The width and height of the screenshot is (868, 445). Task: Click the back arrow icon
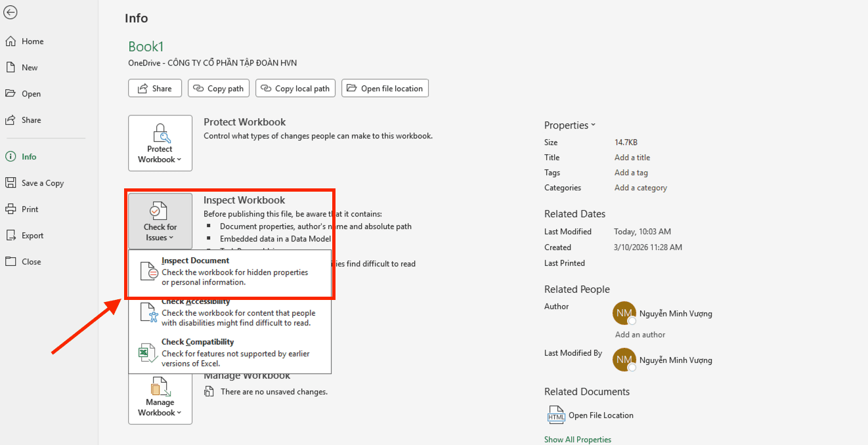pyautogui.click(x=11, y=12)
